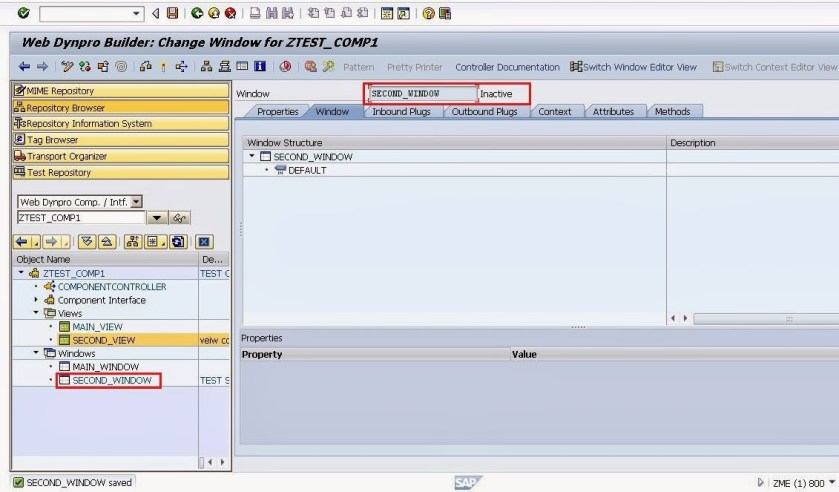Switch to the Outbound Plugs tab
839x492 pixels.
484,111
